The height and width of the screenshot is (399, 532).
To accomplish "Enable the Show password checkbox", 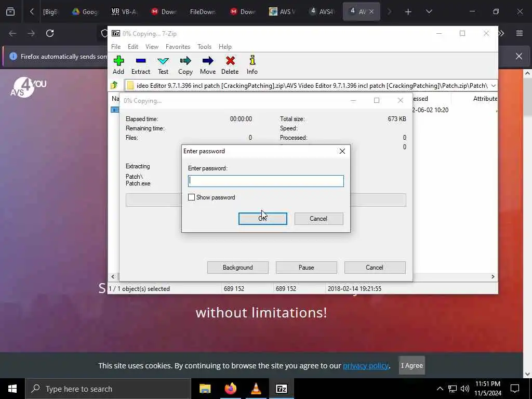I will click(191, 197).
